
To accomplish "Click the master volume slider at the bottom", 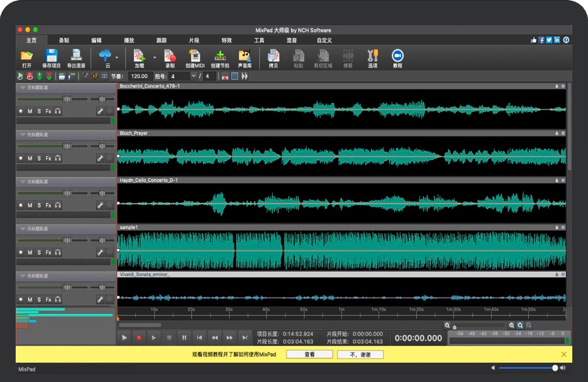I will 526,368.
